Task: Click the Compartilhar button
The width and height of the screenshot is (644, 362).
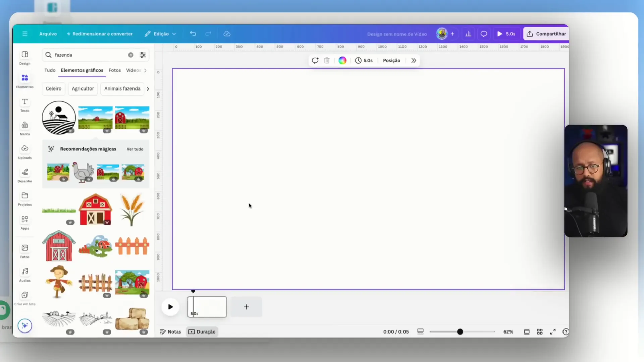Action: 546,34
